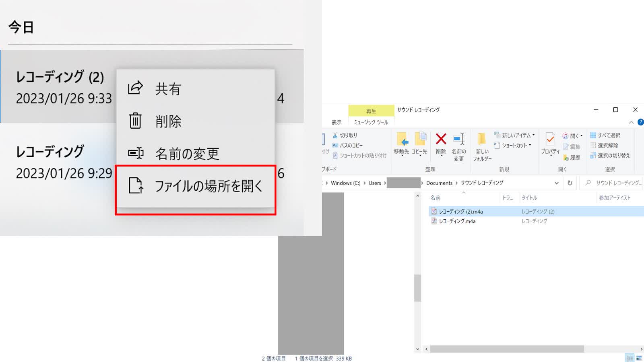This screenshot has height=362, width=644.
Task: Sort by the 参加アーティスト column header
Action: pyautogui.click(x=620, y=197)
